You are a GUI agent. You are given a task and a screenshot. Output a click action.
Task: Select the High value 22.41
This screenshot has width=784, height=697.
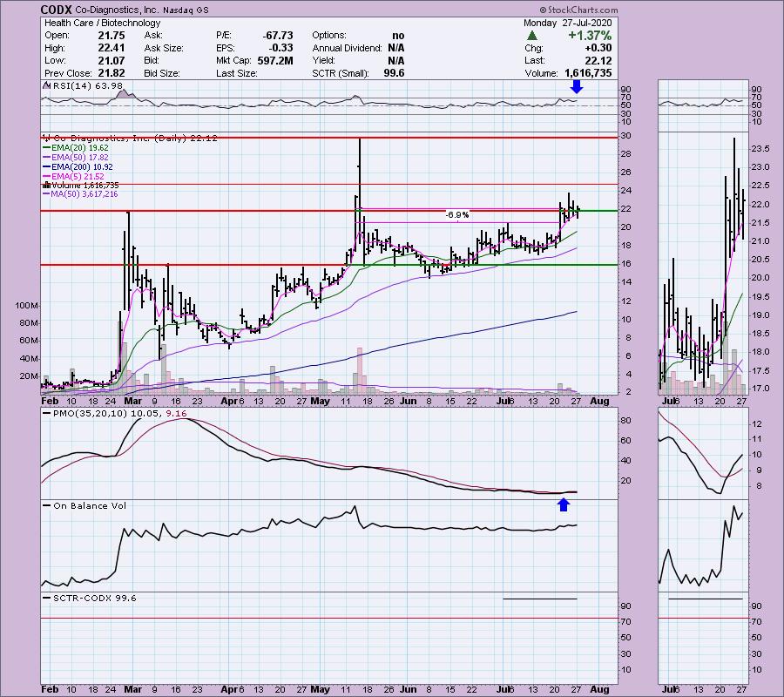112,48
